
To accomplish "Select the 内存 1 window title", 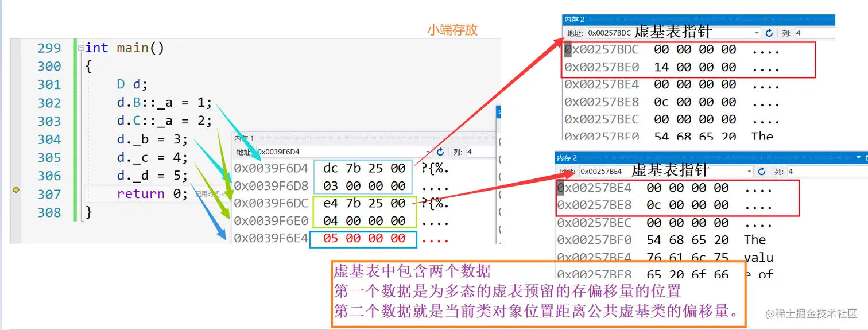I will [x=244, y=138].
